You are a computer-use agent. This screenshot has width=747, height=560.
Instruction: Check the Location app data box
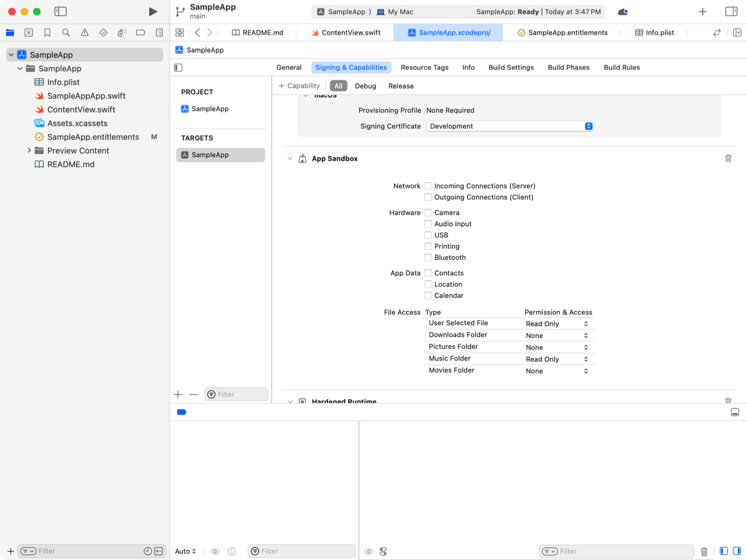(428, 284)
